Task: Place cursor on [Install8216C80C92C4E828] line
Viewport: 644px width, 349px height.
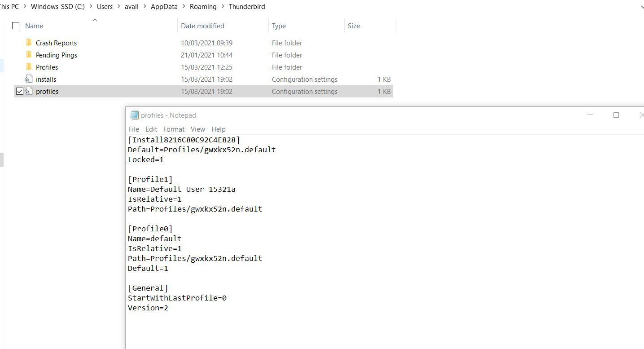Action: point(184,140)
